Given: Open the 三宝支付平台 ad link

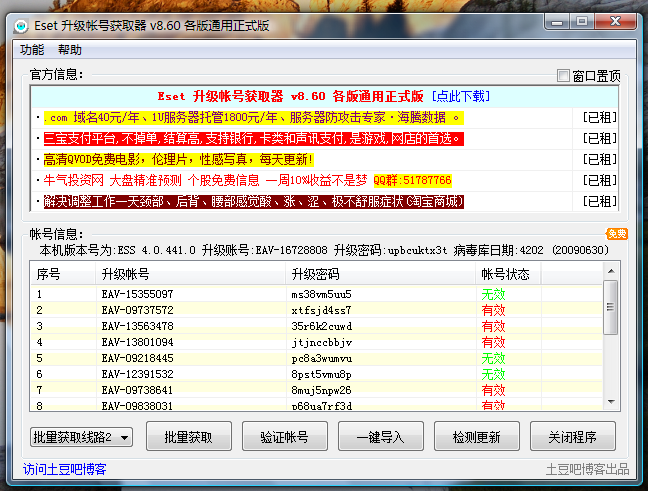Looking at the screenshot, I should pos(254,138).
